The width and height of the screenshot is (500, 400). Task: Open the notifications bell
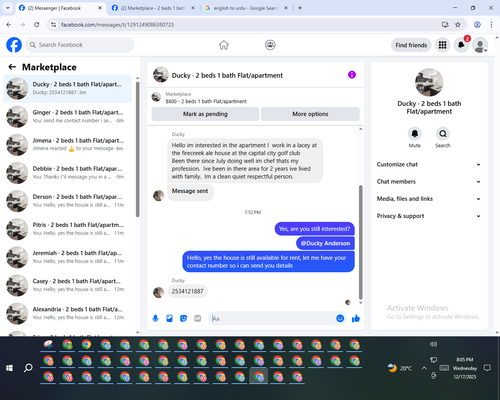coord(461,45)
